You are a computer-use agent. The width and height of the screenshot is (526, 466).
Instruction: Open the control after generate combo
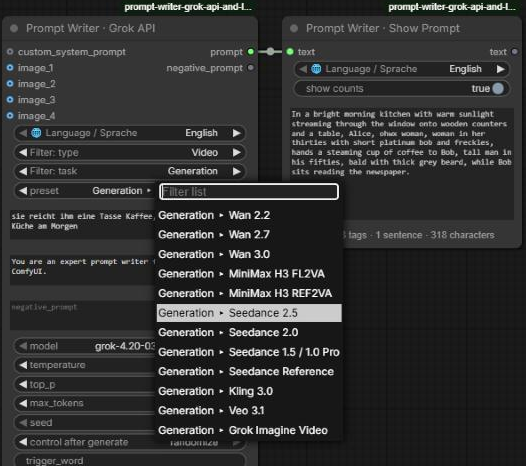(x=129, y=442)
